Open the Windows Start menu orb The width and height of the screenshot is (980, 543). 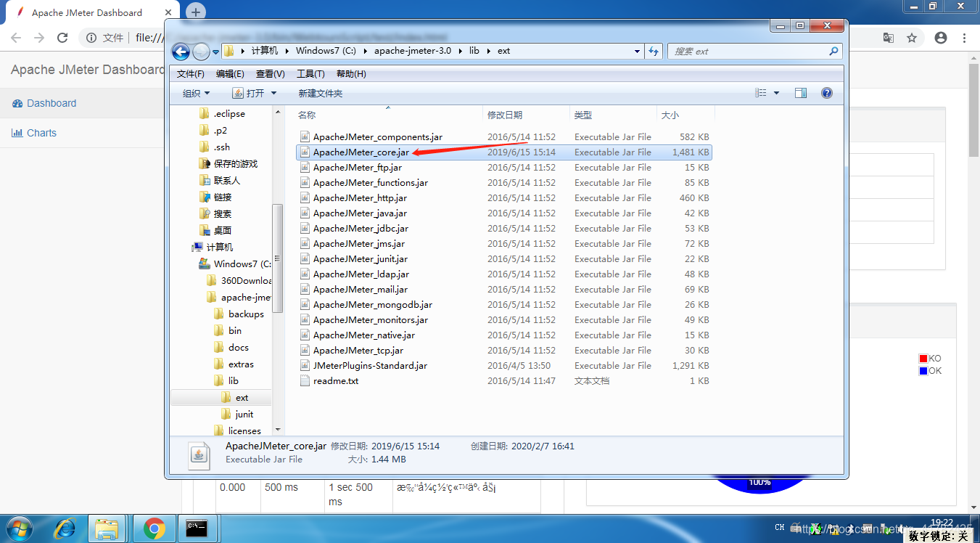20,528
